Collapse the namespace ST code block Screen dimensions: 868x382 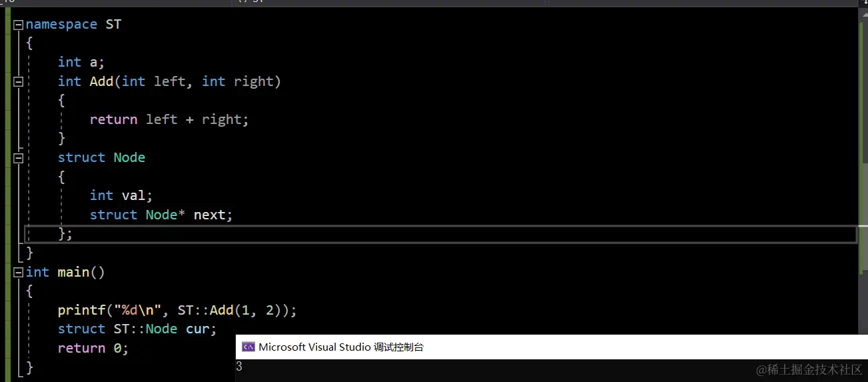coord(18,25)
